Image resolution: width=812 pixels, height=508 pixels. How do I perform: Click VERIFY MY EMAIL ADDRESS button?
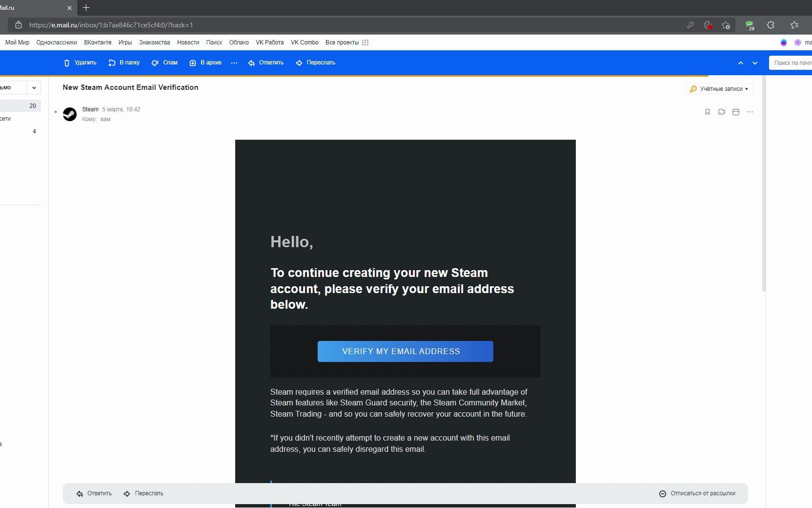405,351
